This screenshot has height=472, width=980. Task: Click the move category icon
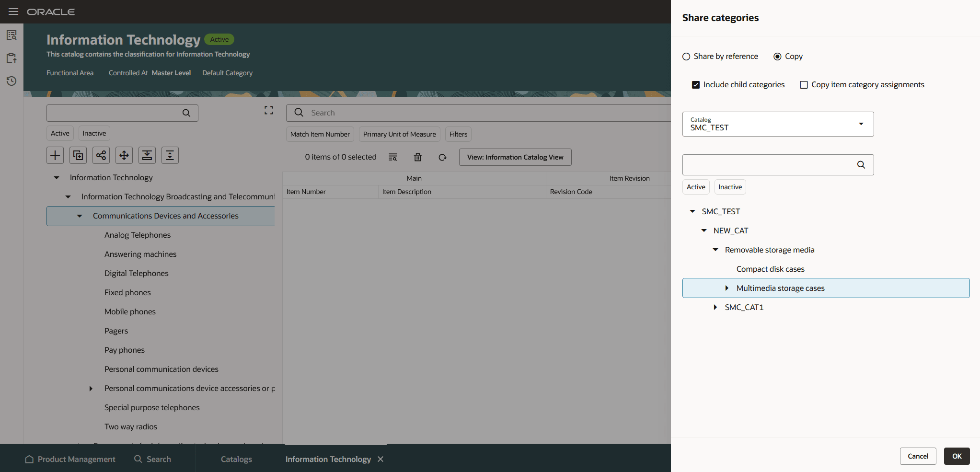pos(124,155)
